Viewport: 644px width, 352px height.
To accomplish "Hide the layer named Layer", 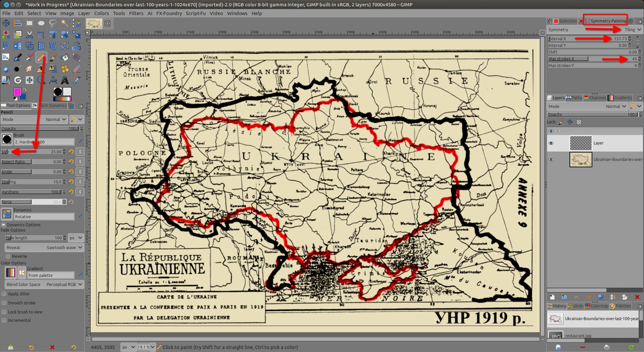I will (551, 143).
